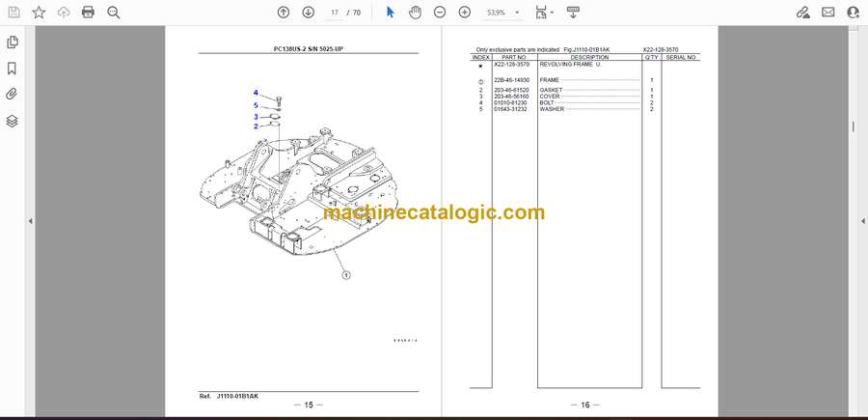Open the attachments paperclip panel

(12, 95)
